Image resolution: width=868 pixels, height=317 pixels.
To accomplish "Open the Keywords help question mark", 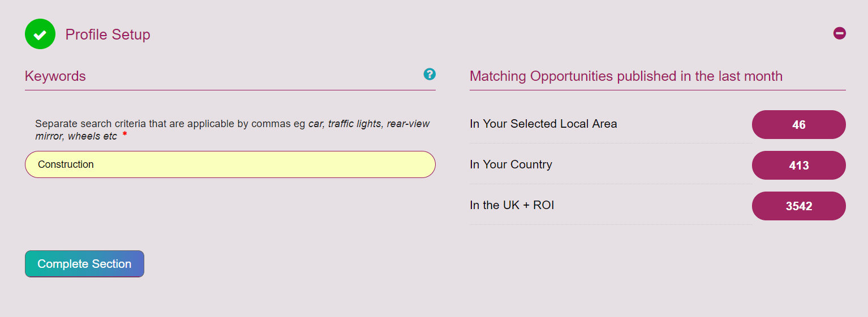I will [x=429, y=74].
